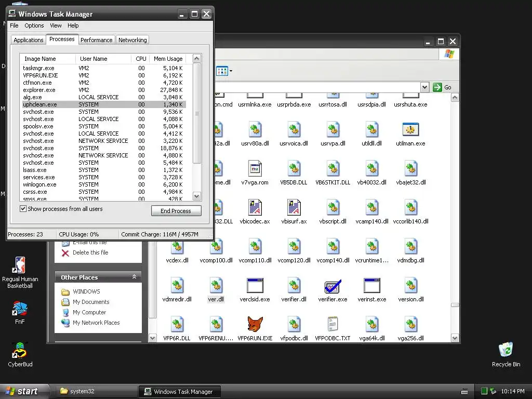The height and width of the screenshot is (399, 532).
Task: Click the Delete this file link
Action: pos(90,252)
